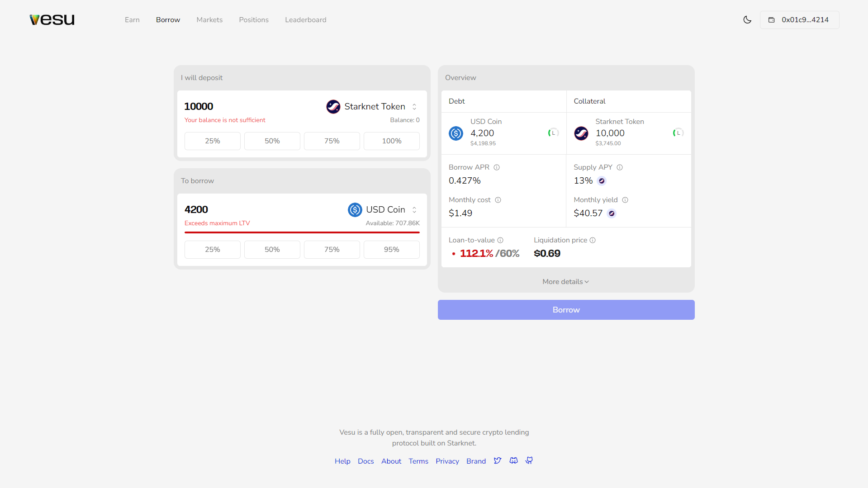
Task: Select 50% of deposit balance
Action: [272, 141]
